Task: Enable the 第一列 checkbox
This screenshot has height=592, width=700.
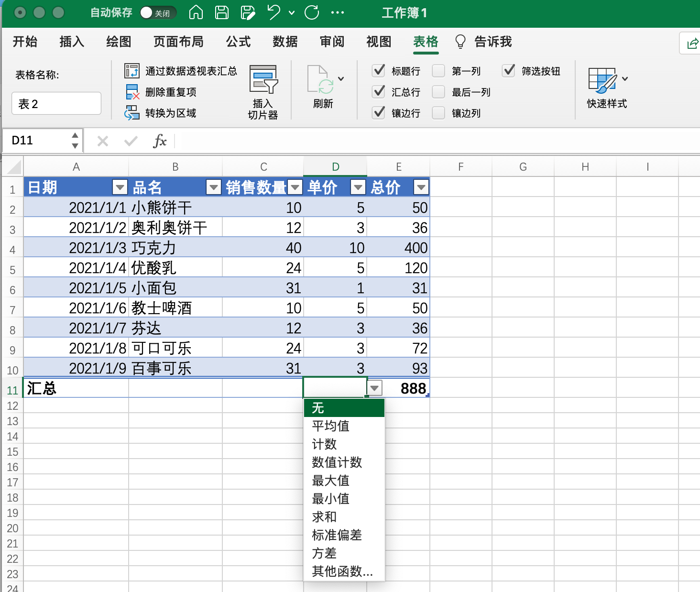Action: click(438, 71)
